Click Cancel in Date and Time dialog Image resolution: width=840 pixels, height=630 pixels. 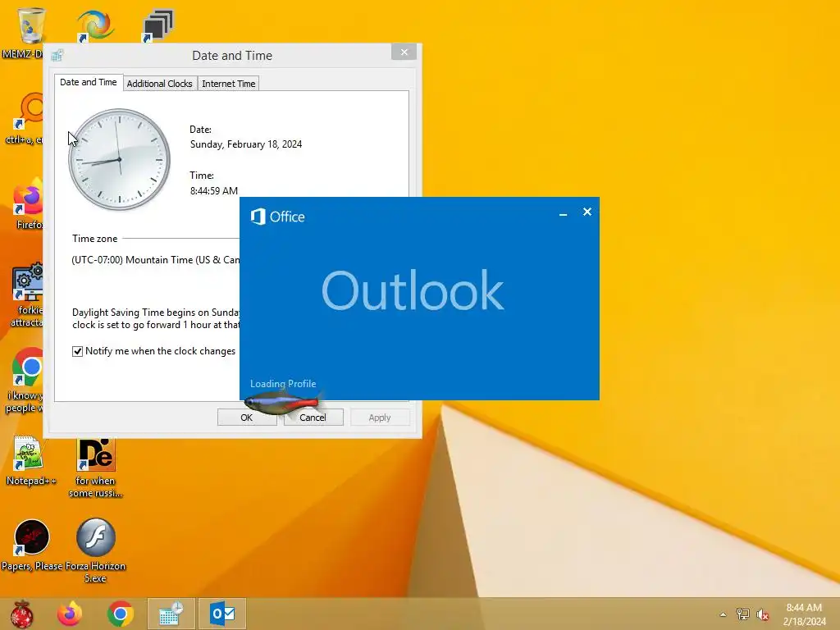point(313,418)
